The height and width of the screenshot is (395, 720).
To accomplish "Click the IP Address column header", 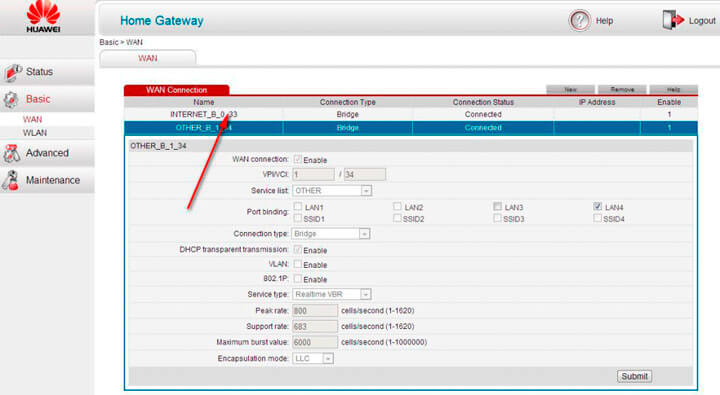I will pos(597,102).
